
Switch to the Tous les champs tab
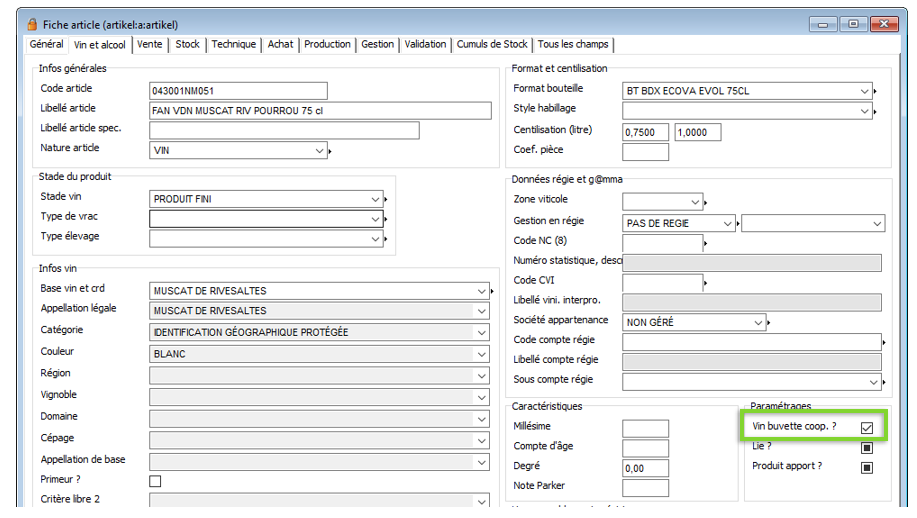(x=573, y=45)
